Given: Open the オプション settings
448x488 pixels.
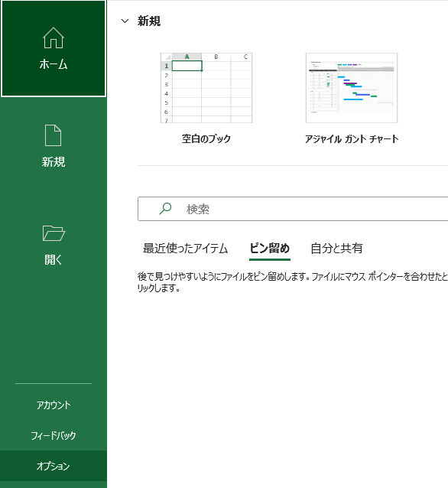Looking at the screenshot, I should pyautogui.click(x=54, y=466).
